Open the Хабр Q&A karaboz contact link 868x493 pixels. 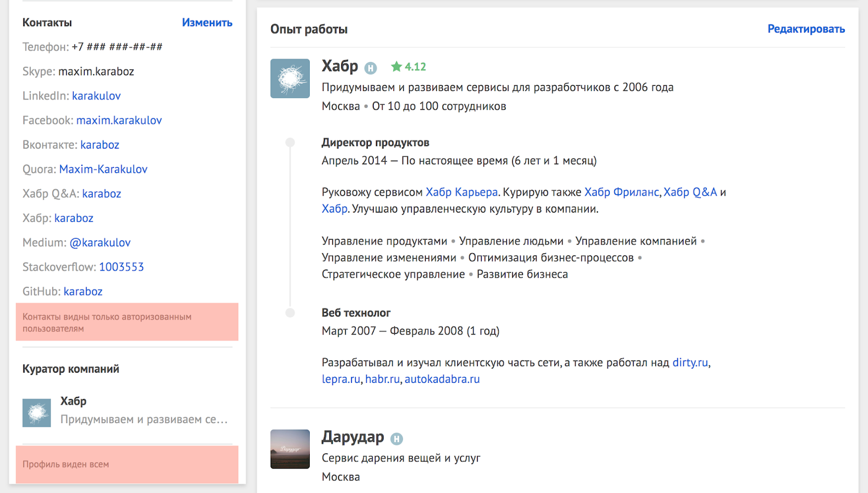coord(102,194)
